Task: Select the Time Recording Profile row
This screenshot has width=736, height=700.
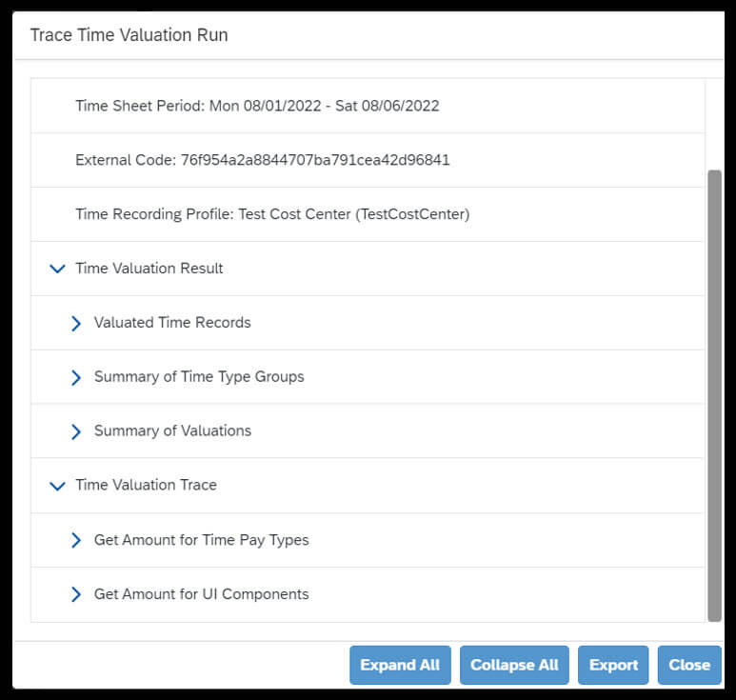Action: (x=368, y=214)
